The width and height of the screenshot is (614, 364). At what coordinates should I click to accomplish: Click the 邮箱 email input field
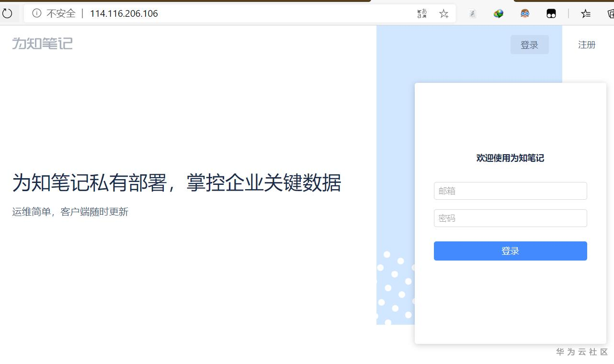click(510, 191)
